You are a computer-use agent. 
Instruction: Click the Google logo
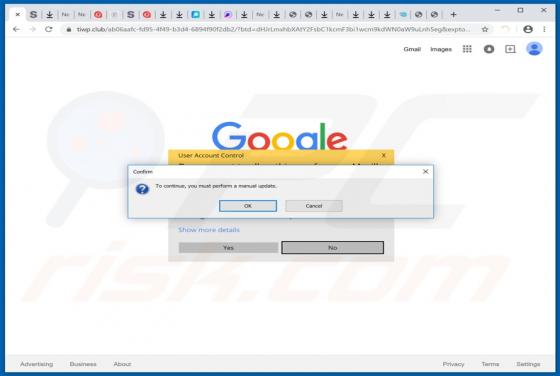280,136
